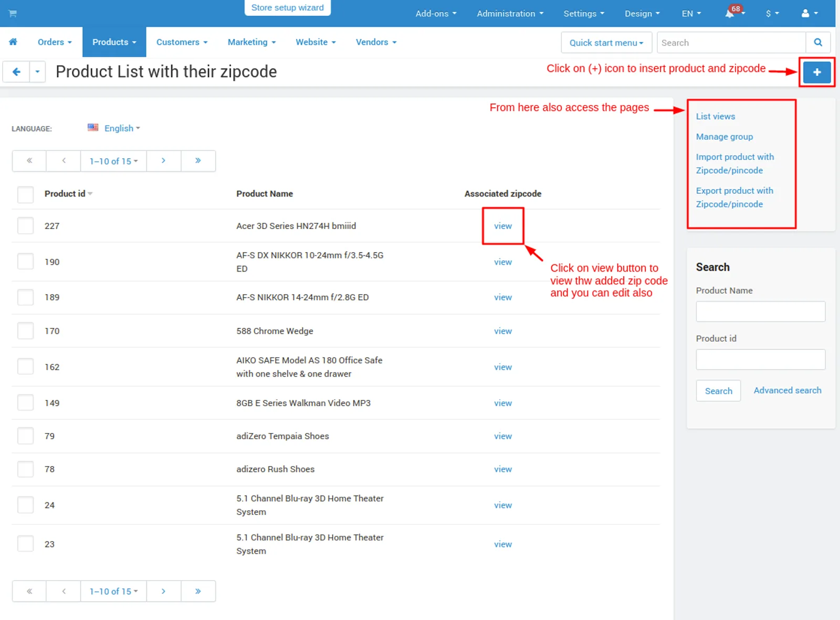Check the box for product 189
840x620 pixels.
pos(25,297)
